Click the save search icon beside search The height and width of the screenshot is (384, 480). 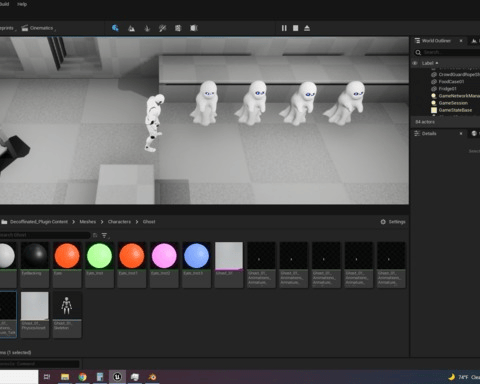tap(95, 235)
